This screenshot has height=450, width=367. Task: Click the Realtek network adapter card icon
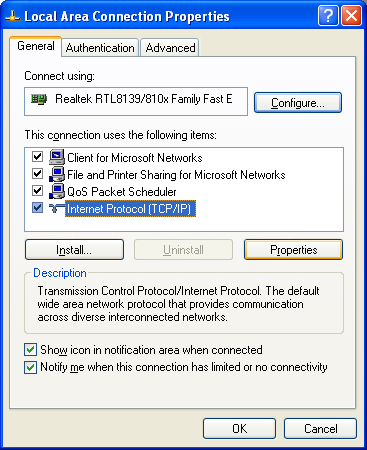pos(39,99)
